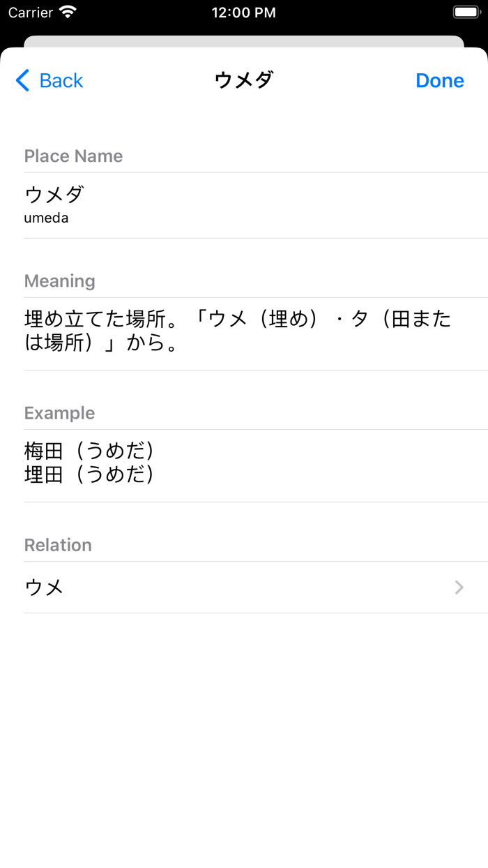The image size is (488, 868).
Task: Tap the 12:00 PM clock display
Action: point(244,12)
